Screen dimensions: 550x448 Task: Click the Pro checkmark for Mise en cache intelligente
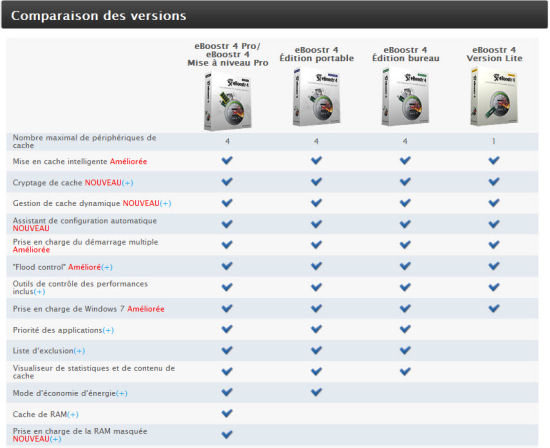point(227,160)
